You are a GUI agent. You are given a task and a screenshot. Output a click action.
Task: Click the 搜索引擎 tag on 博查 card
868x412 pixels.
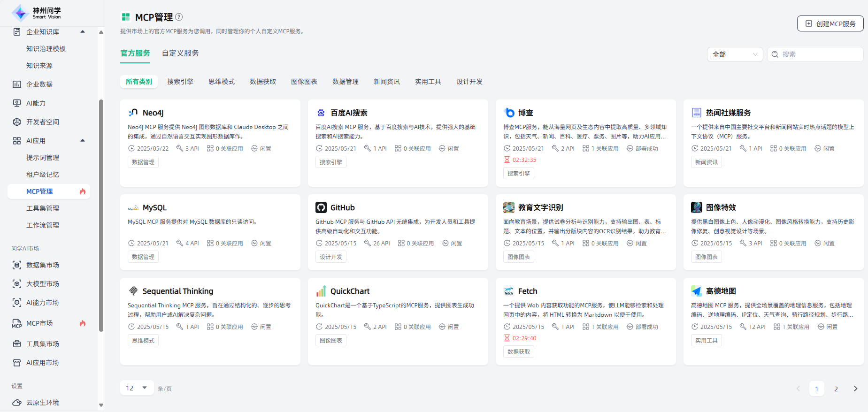519,173
